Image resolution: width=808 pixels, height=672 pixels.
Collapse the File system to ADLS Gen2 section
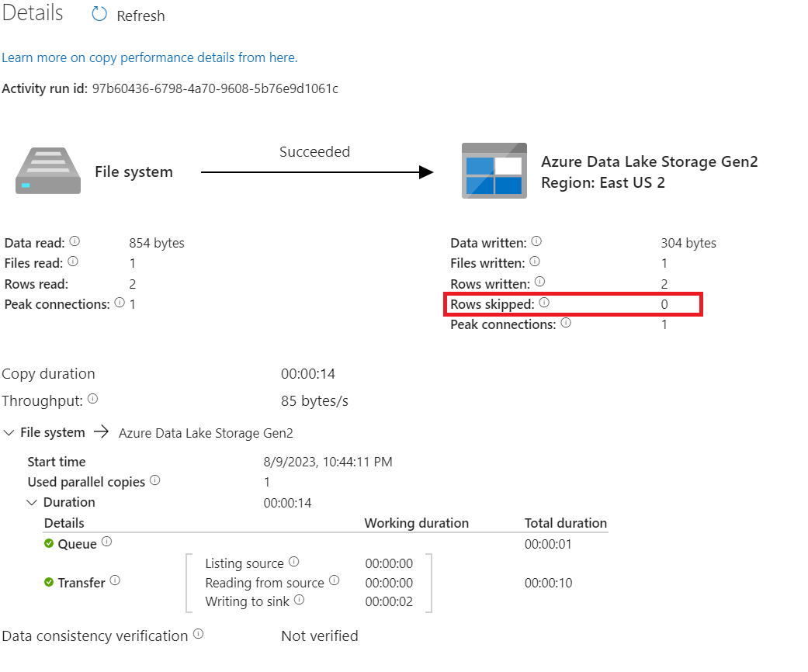[9, 432]
